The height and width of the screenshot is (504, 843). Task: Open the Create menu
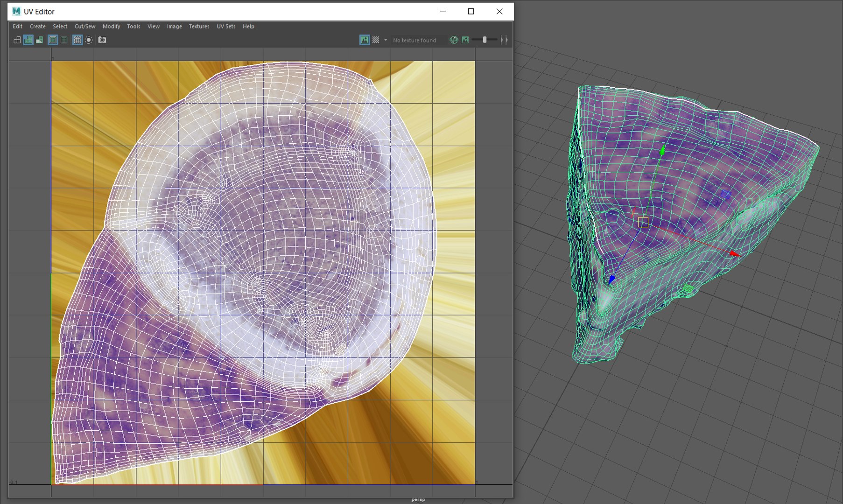[x=38, y=27]
